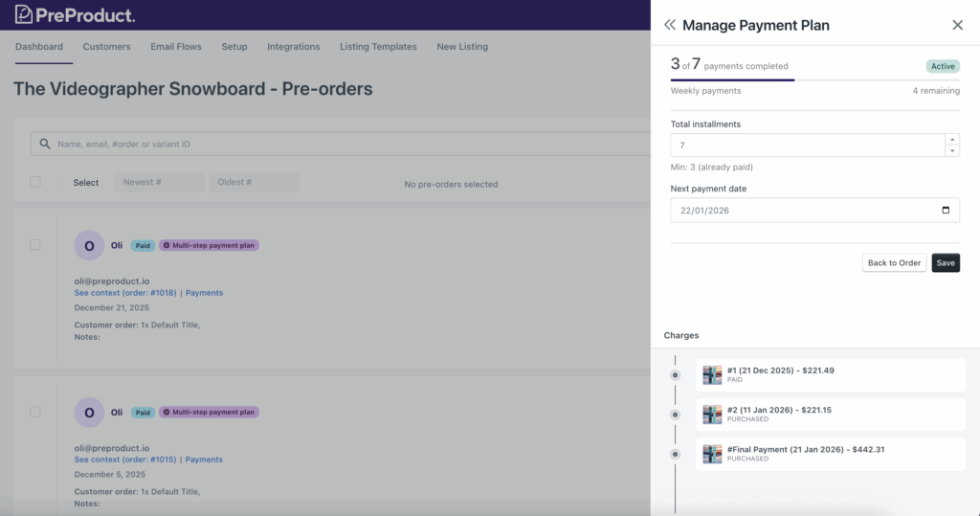Increase total installments with the up arrow
Screen dimensions: 980x516
[x=951, y=140]
